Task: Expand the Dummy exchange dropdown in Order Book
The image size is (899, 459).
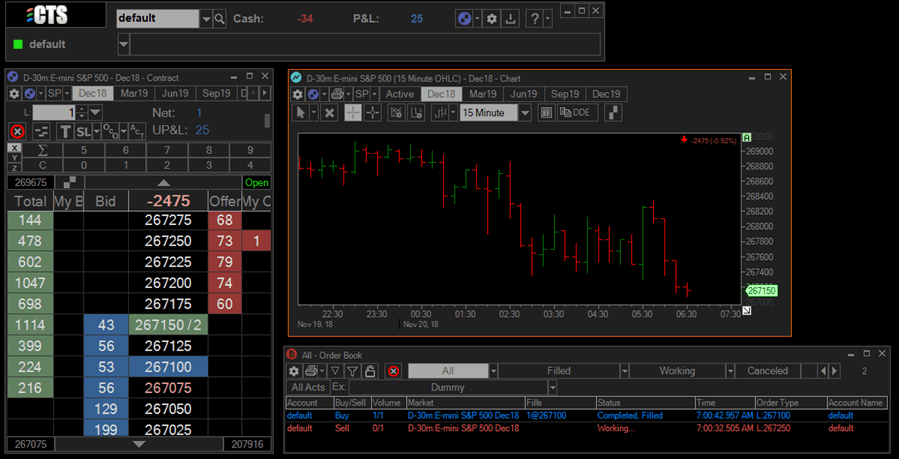Action: [x=551, y=387]
